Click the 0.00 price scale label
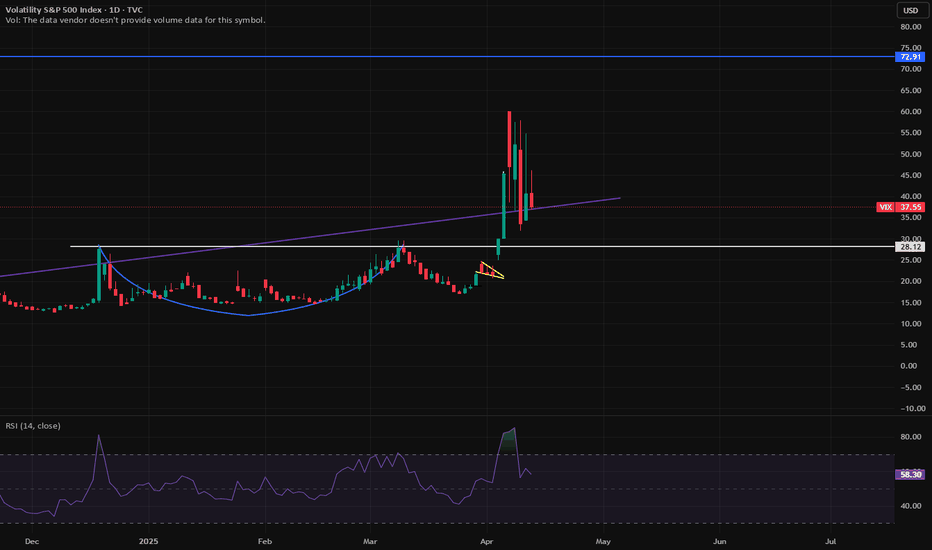 click(x=911, y=366)
